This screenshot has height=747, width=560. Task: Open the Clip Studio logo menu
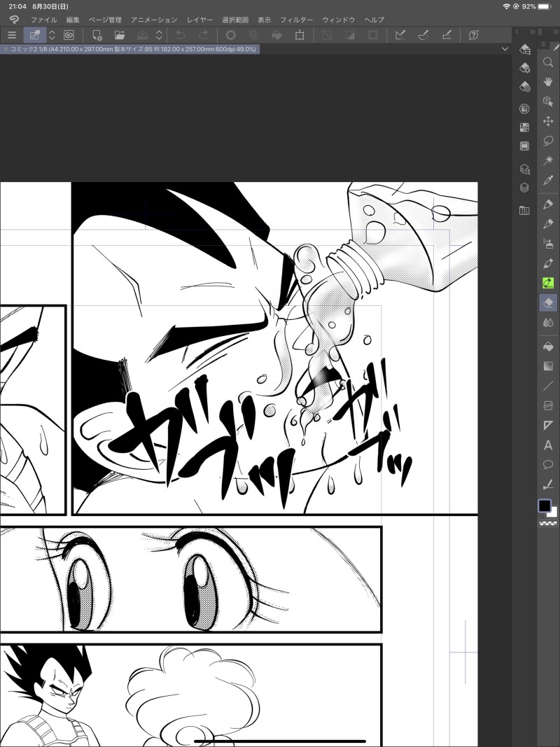pyautogui.click(x=14, y=20)
